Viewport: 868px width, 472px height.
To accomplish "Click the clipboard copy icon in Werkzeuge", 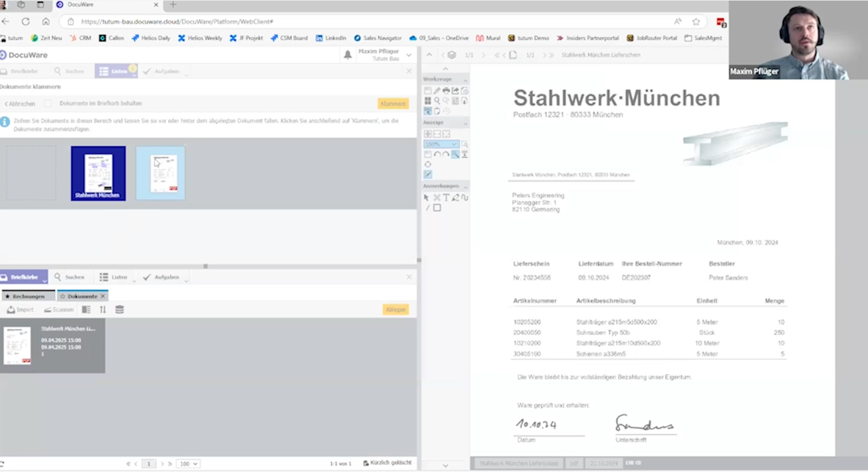I will tap(437, 111).
